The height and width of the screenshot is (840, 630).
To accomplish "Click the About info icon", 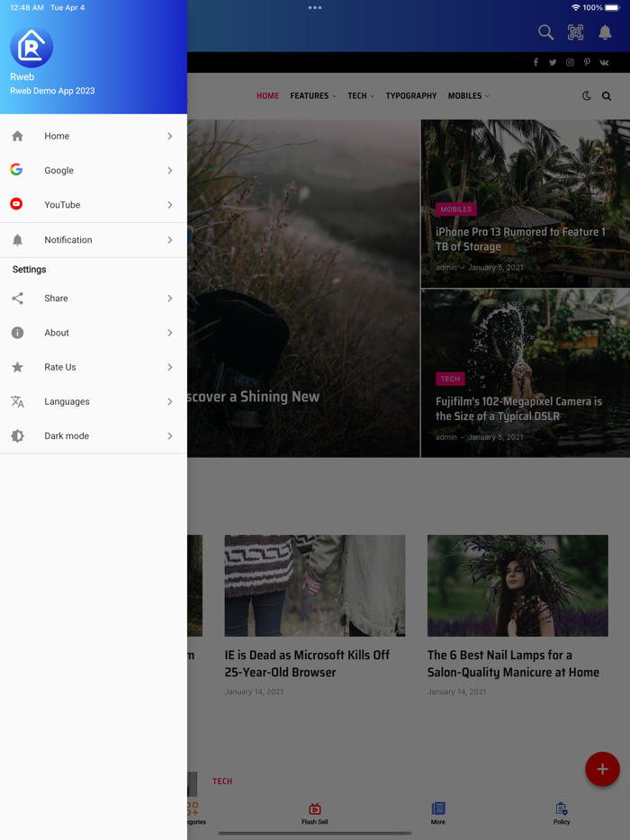I will click(17, 333).
